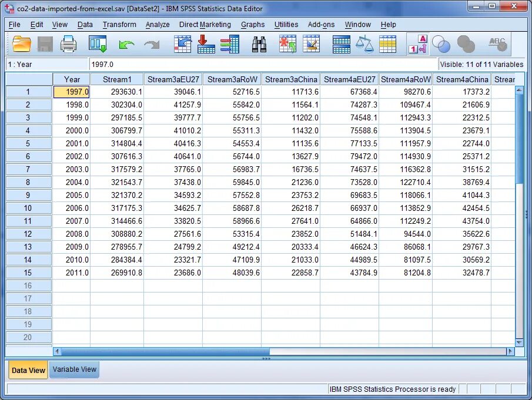Click the Insert Cases icon
This screenshot has height=400, width=532.
287,44
